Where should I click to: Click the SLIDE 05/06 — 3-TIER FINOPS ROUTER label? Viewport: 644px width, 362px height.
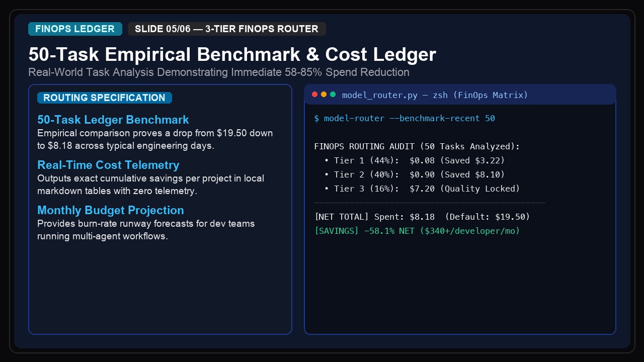point(226,29)
